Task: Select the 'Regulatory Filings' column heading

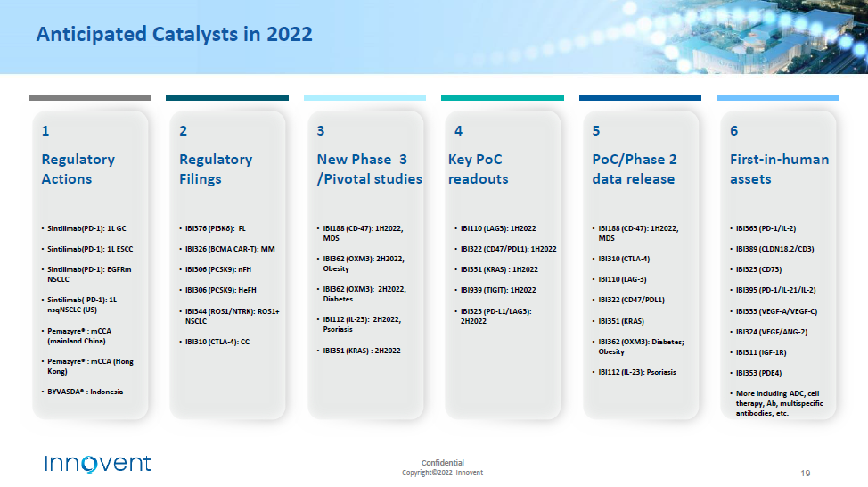Action: tap(216, 169)
